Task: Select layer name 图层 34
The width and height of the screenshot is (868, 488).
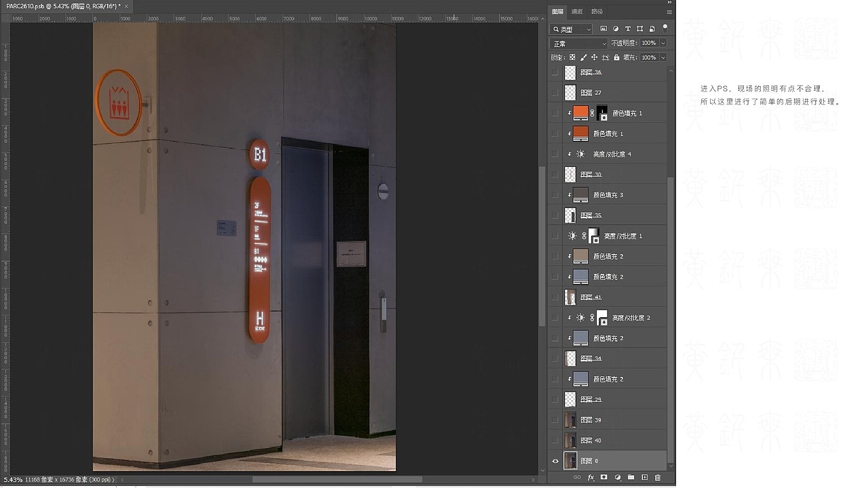Action: 591,359
